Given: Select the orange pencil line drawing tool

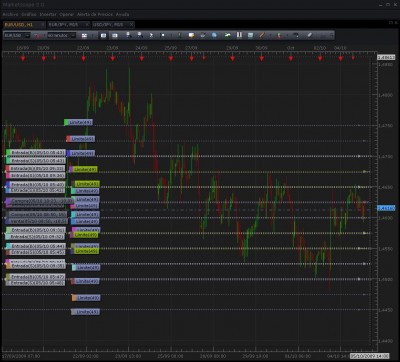Looking at the screenshot, I should 261,35.
